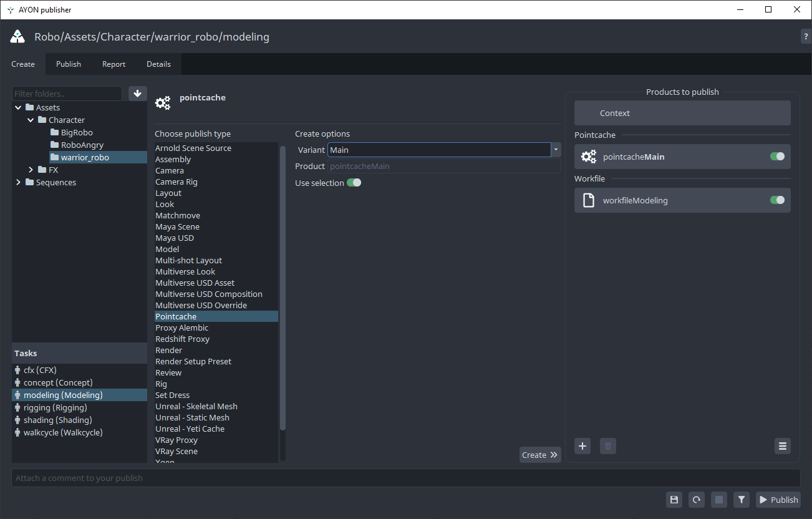
Task: Click the Publish button
Action: [778, 500]
